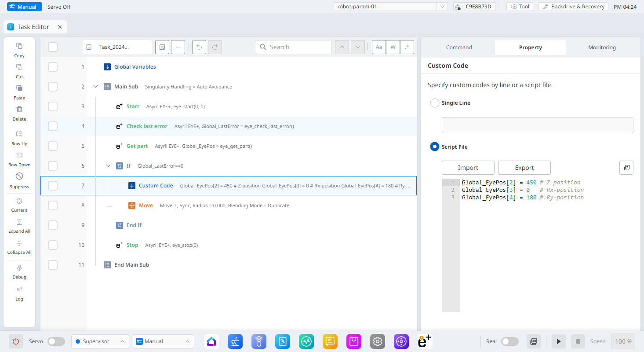Tick the select-all checkbox in header

point(53,47)
